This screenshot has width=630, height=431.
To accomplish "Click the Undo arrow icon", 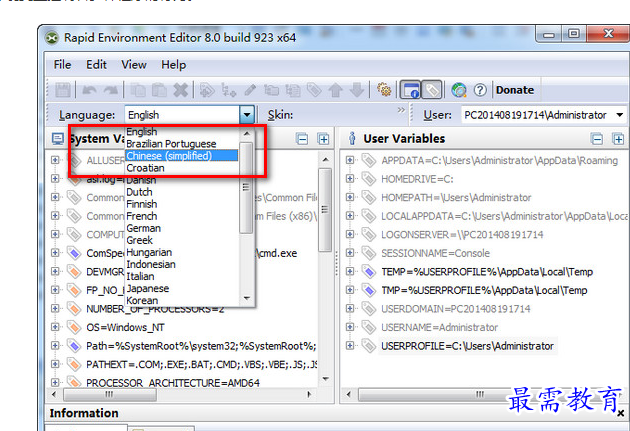I will point(89,90).
